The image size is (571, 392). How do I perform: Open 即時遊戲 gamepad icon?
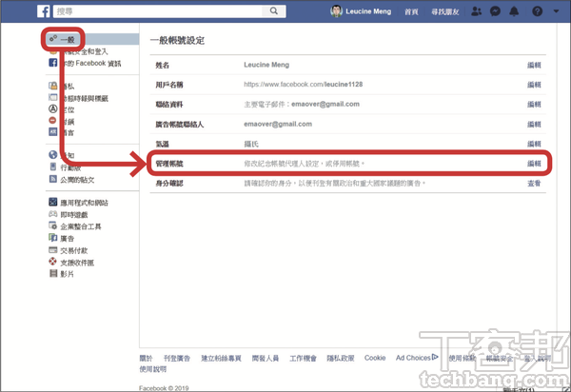point(53,214)
